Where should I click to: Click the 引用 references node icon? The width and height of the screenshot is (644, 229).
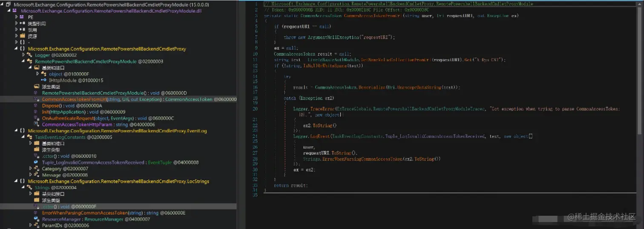23,30
